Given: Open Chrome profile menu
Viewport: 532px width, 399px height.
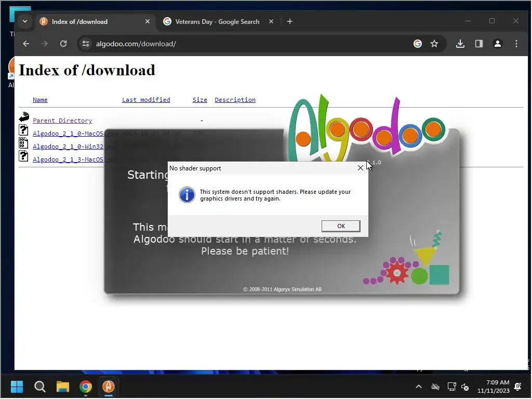Looking at the screenshot, I should point(497,44).
